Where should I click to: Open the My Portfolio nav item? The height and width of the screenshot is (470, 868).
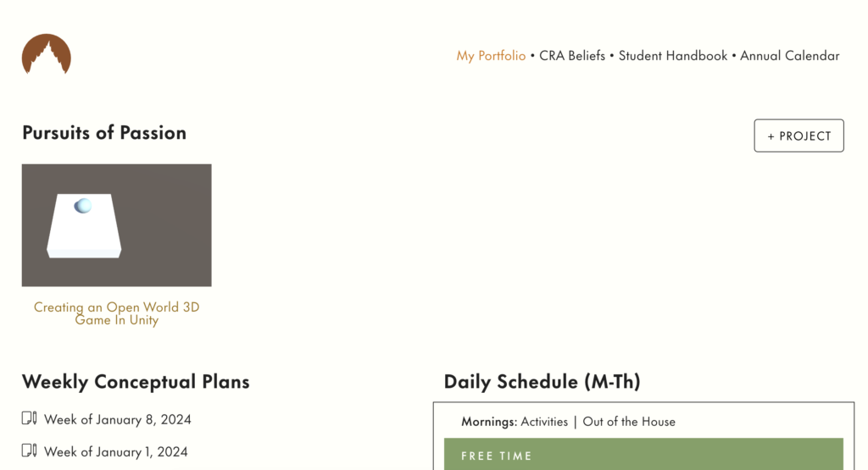coord(491,56)
